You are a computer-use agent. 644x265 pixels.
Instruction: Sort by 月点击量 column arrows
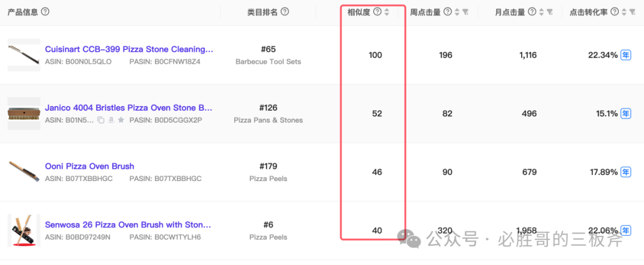(541, 13)
